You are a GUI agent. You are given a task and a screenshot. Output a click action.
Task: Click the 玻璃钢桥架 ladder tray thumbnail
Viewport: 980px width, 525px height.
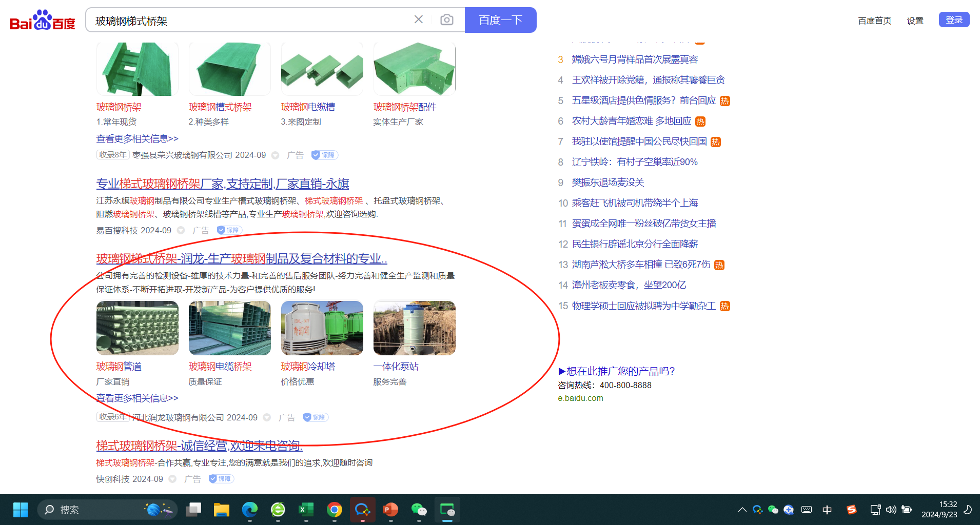138,69
